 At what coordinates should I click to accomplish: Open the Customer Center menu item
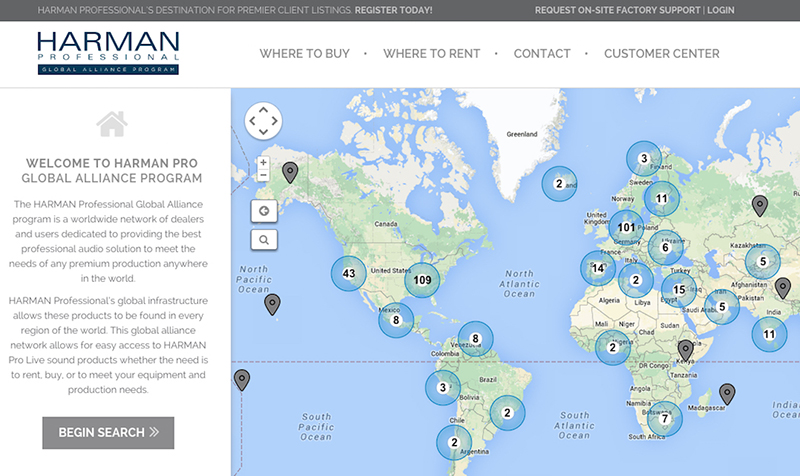coord(662,54)
